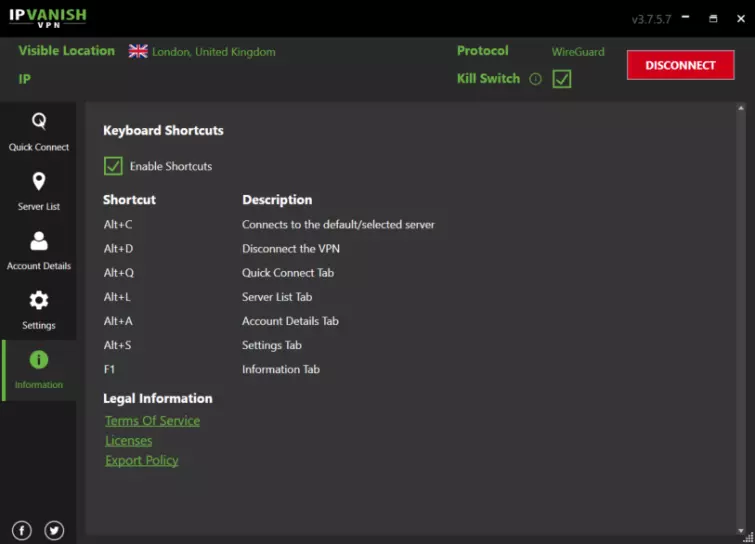The image size is (755, 544).
Task: Select the green Information icon
Action: [x=39, y=359]
